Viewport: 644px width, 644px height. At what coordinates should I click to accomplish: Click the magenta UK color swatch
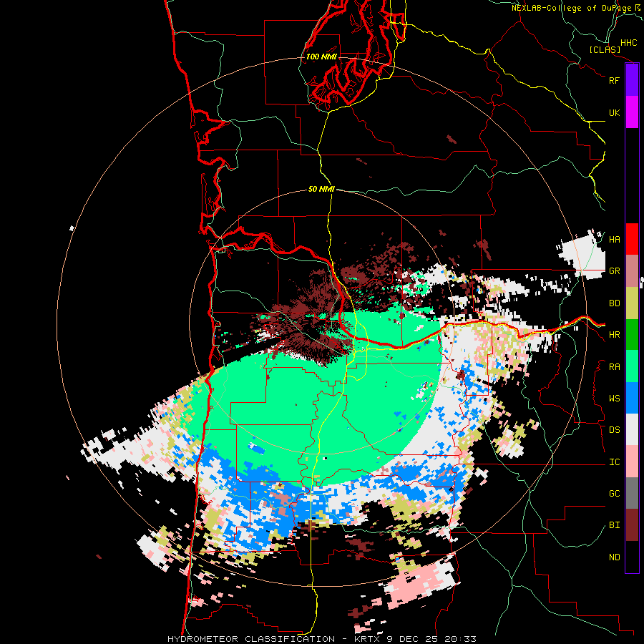click(x=632, y=112)
